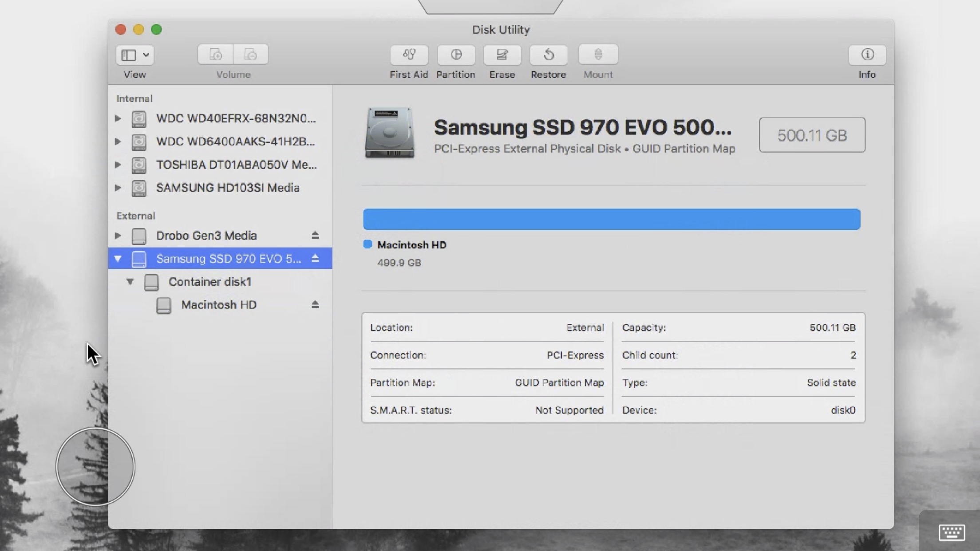
Task: Click the Remove Volume toolbar icon
Action: (x=251, y=55)
